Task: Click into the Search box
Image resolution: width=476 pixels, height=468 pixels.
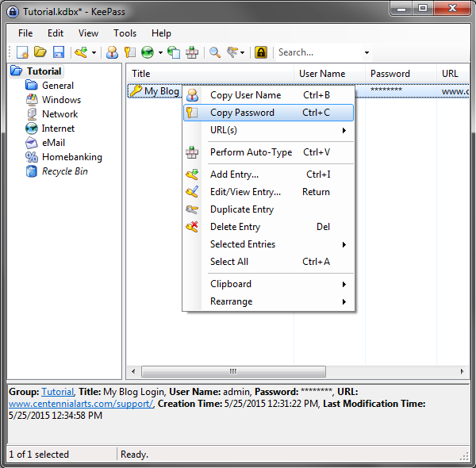Action: pos(319,52)
